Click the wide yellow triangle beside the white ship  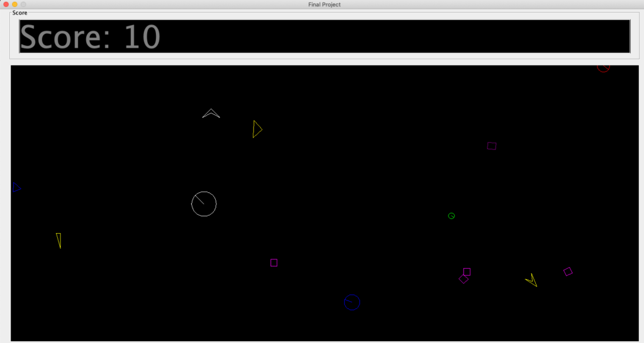(257, 129)
